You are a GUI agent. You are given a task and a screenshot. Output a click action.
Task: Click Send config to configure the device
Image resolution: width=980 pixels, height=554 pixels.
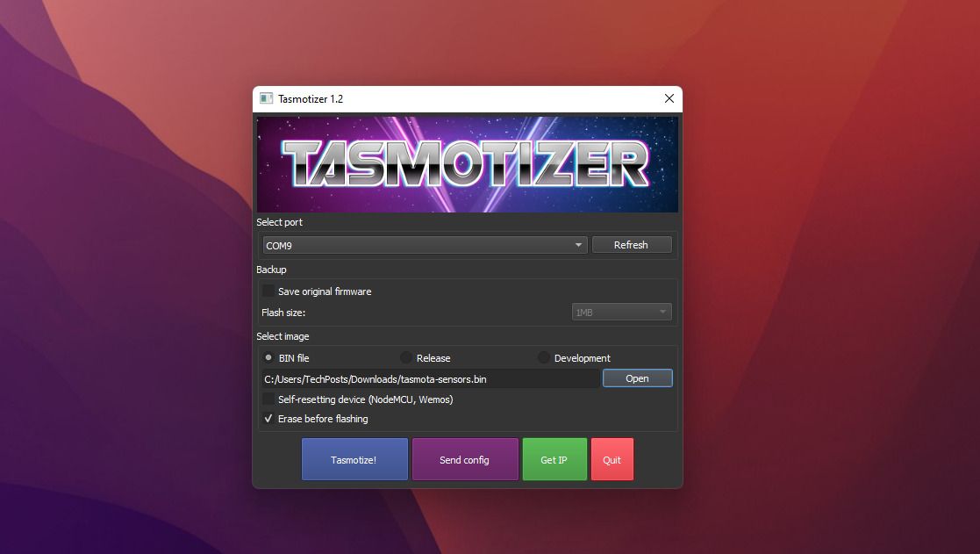pos(465,458)
